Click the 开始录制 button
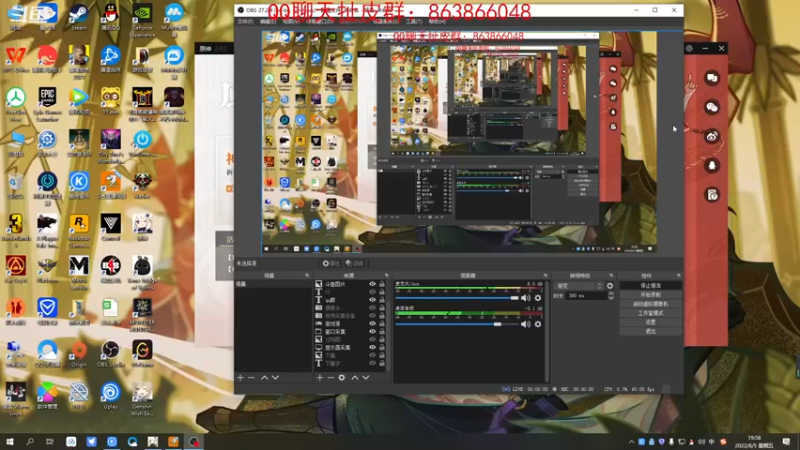Image resolution: width=800 pixels, height=450 pixels. (651, 295)
